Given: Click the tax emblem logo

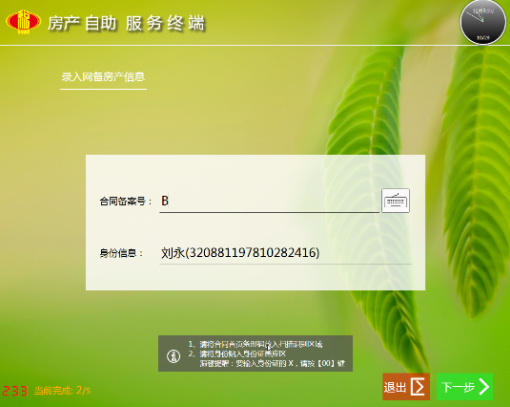Looking at the screenshot, I should coord(23,22).
